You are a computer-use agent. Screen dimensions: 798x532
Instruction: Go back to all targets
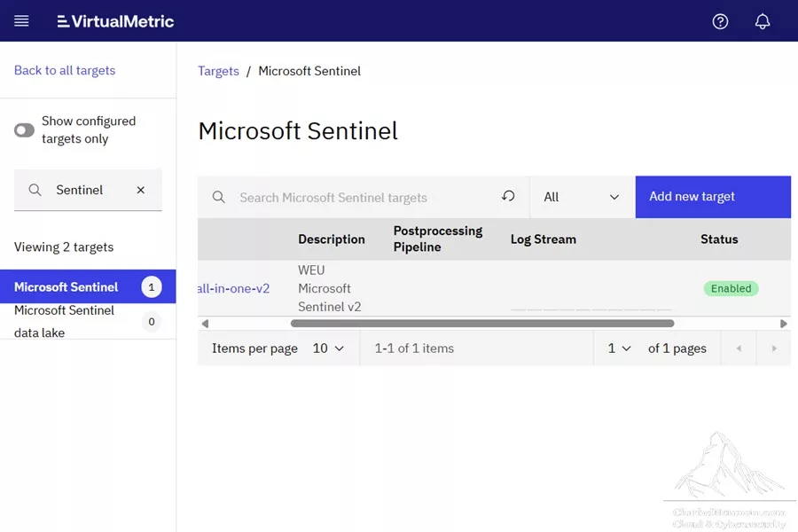tap(65, 70)
